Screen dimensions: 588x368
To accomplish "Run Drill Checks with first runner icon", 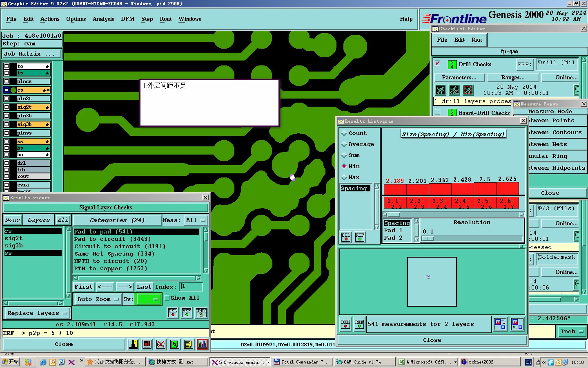I will pos(440,90).
